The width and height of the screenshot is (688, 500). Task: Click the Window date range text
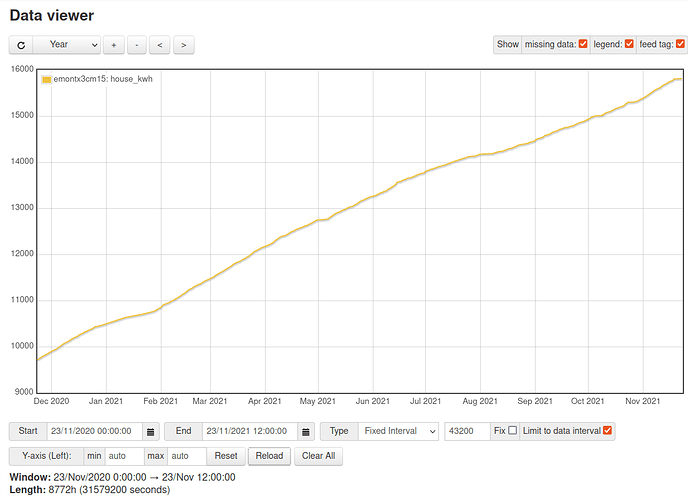[x=122, y=477]
